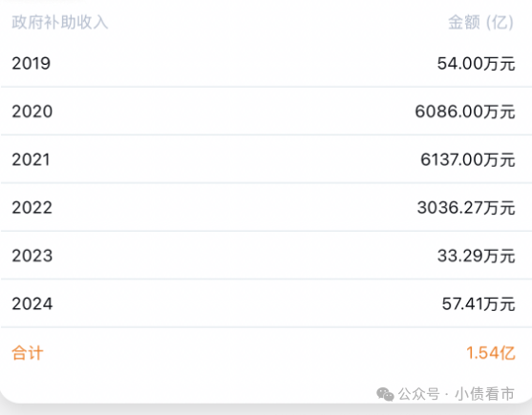The image size is (532, 415).
Task: Click the 政府补助收入 column header
Action: pyautogui.click(x=60, y=22)
